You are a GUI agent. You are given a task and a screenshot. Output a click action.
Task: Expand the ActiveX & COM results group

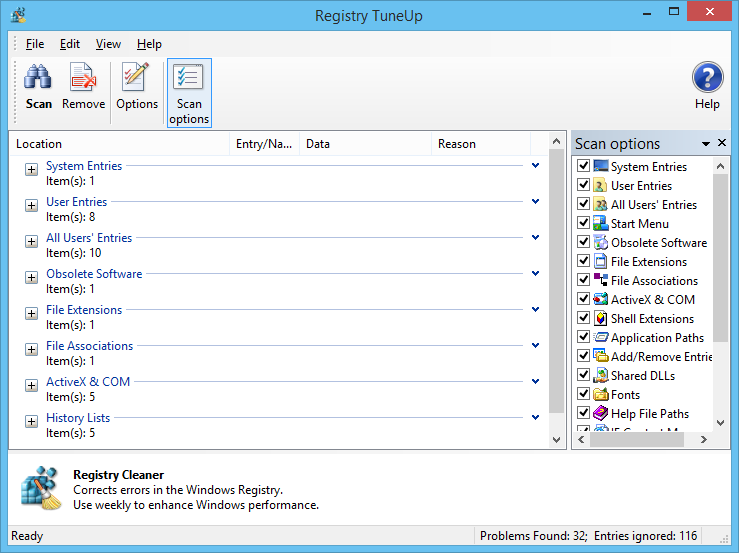(x=32, y=385)
